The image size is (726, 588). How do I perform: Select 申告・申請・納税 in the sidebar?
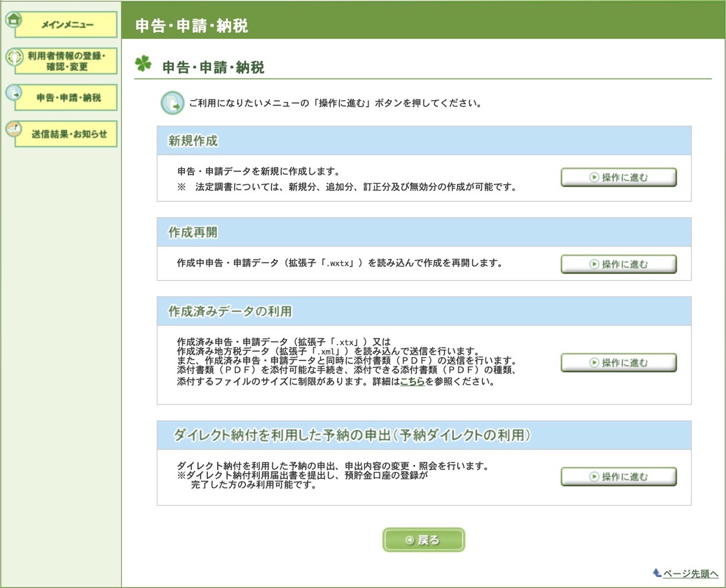point(66,98)
